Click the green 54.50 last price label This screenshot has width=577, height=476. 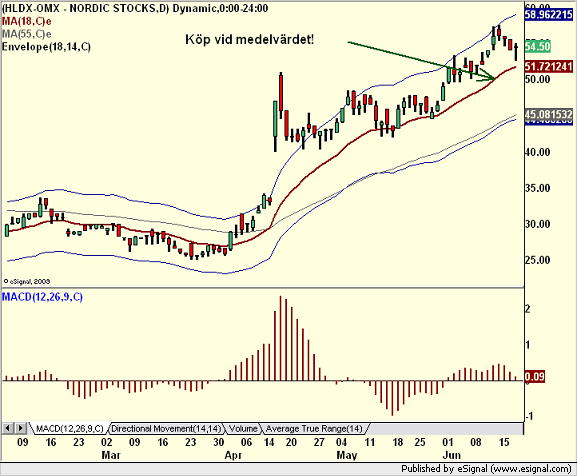pos(538,46)
